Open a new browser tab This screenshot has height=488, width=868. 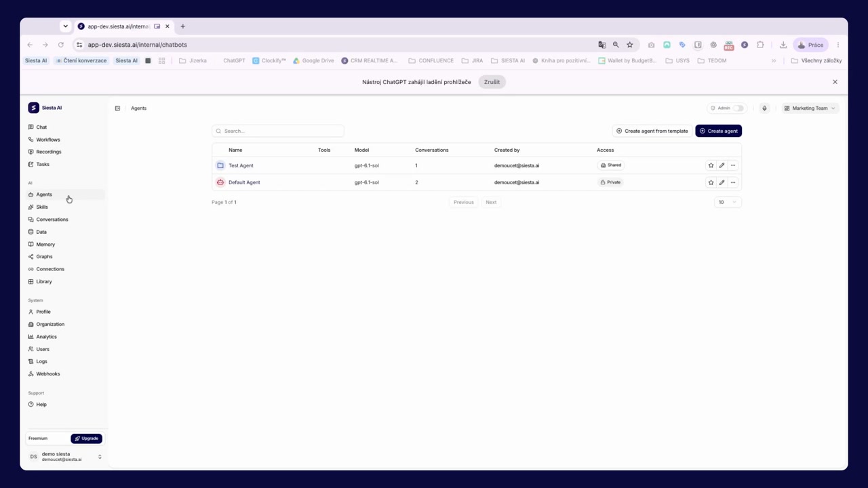click(182, 26)
